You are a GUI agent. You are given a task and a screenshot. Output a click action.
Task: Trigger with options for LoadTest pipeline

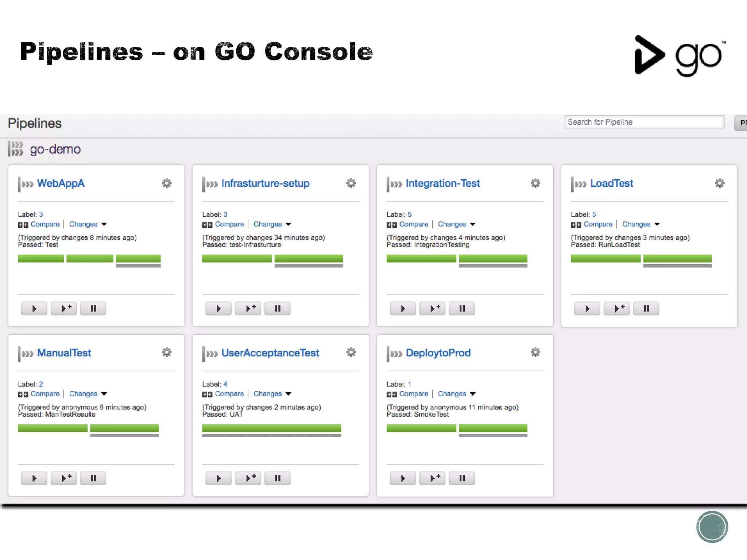pyautogui.click(x=616, y=308)
